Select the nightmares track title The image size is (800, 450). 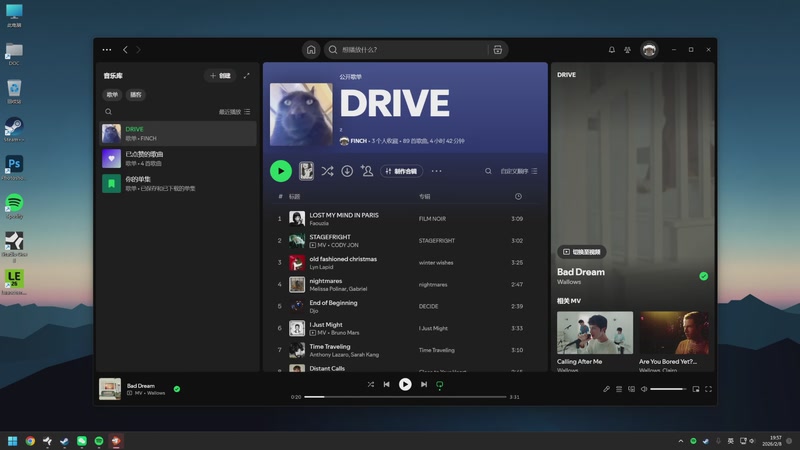326,281
